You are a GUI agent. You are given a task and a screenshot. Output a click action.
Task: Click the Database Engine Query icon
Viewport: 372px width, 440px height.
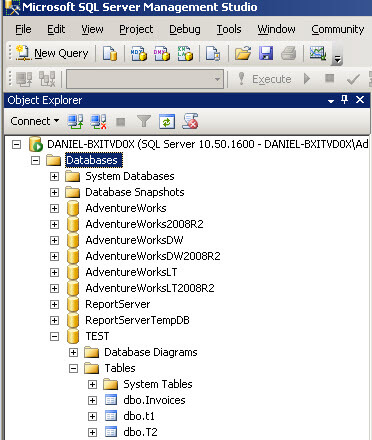pos(110,53)
